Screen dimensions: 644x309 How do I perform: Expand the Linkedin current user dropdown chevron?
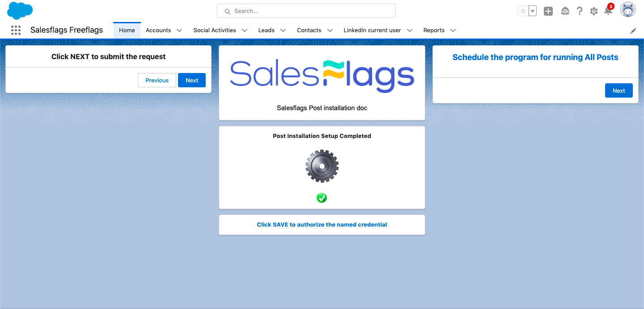click(x=410, y=30)
